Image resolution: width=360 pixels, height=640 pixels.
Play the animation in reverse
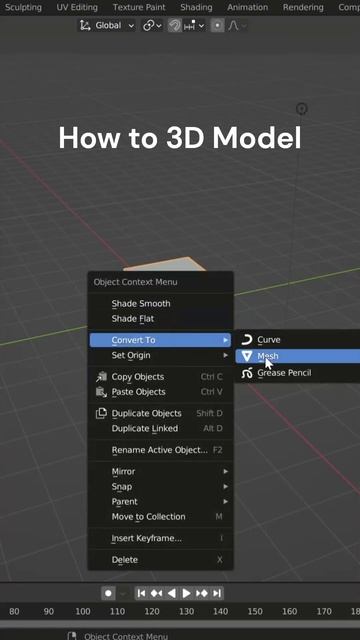point(172,593)
